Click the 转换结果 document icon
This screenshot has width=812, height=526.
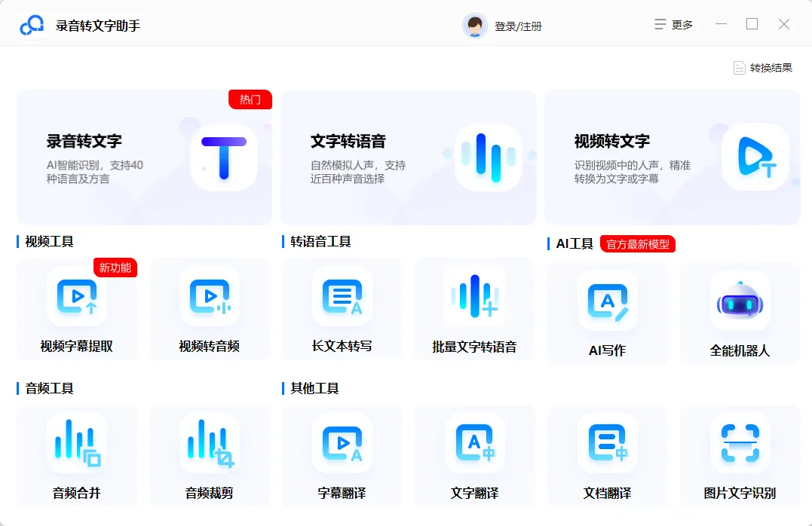tap(739, 68)
